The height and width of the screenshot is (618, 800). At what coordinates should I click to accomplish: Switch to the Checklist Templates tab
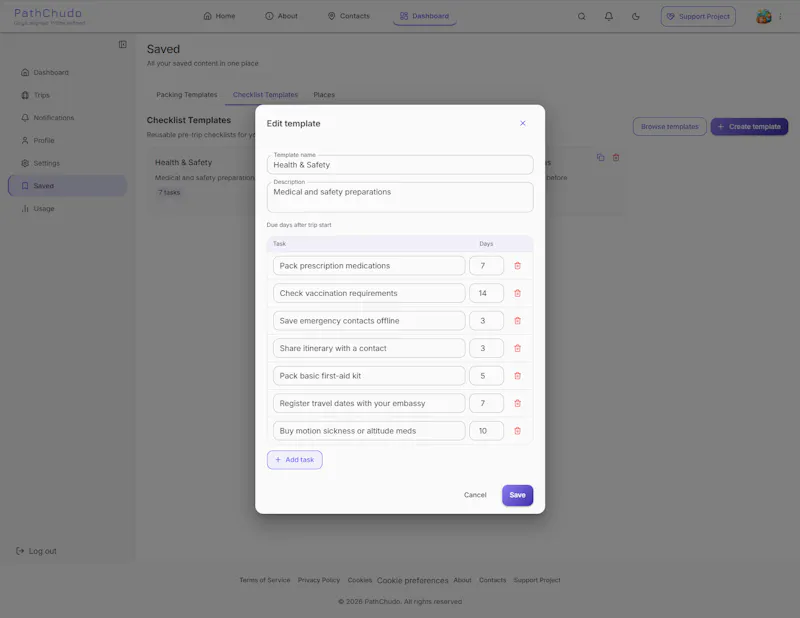tap(265, 95)
